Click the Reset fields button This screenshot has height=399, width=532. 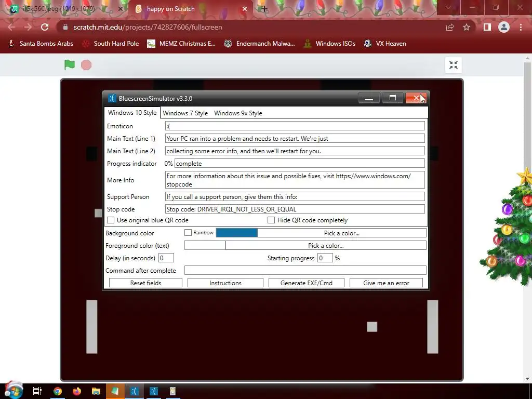[145, 283]
